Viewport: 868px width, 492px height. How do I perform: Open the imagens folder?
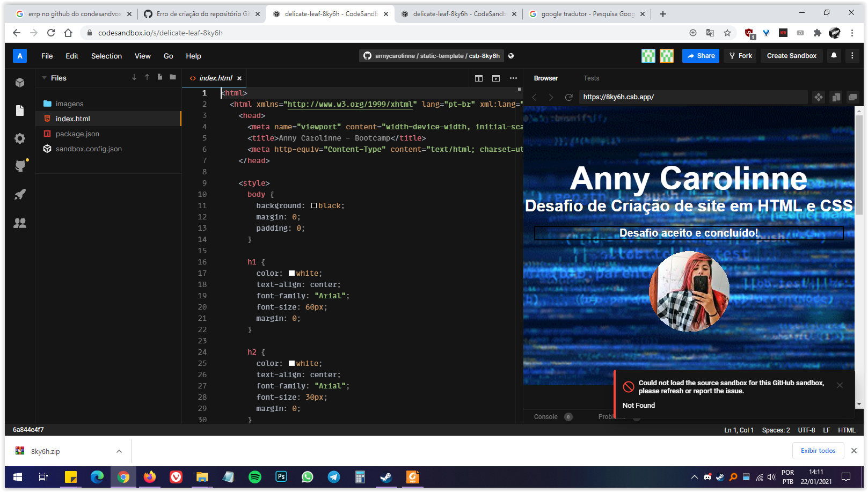[108, 104]
